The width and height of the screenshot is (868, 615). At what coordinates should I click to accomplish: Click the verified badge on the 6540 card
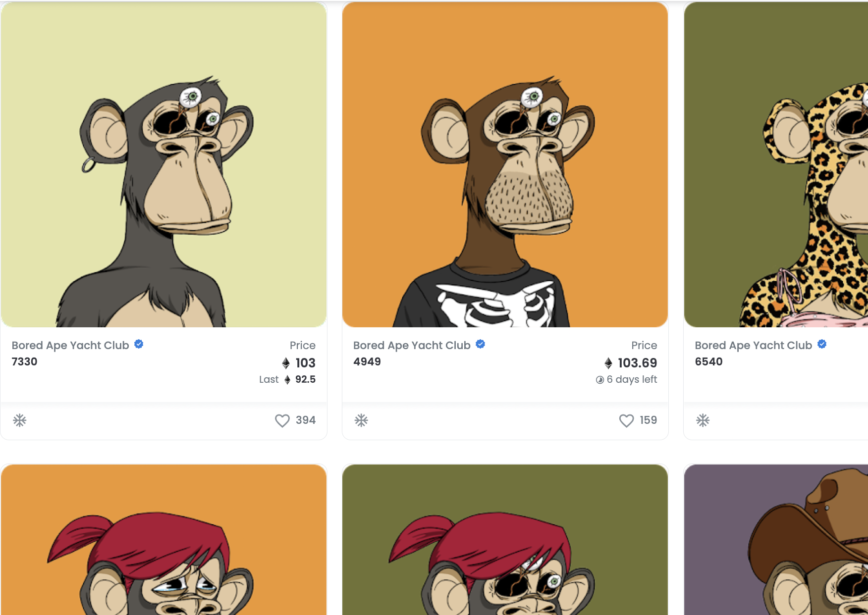[x=822, y=344]
